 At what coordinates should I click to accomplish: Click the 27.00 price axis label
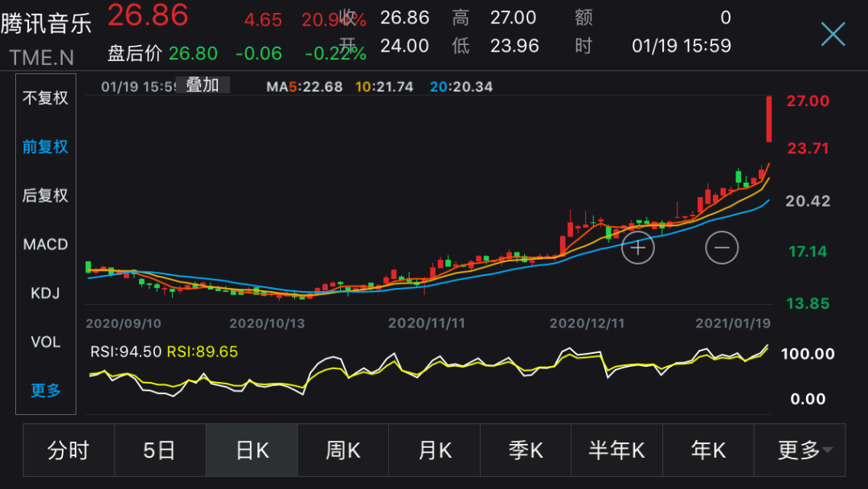coord(808,101)
